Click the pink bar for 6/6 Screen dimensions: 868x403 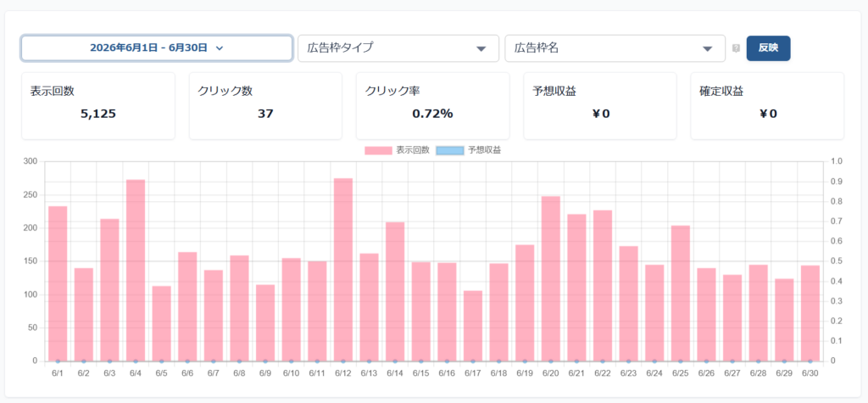(187, 306)
